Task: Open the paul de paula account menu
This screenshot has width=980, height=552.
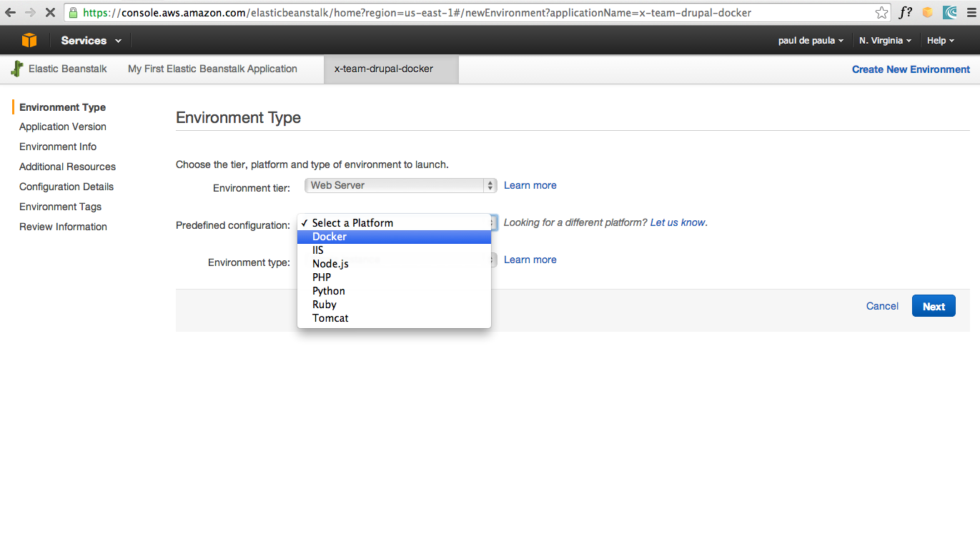Action: [x=811, y=41]
